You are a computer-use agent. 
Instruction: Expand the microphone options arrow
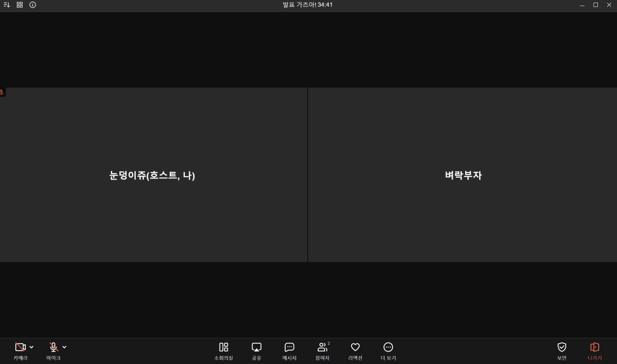[x=65, y=347]
